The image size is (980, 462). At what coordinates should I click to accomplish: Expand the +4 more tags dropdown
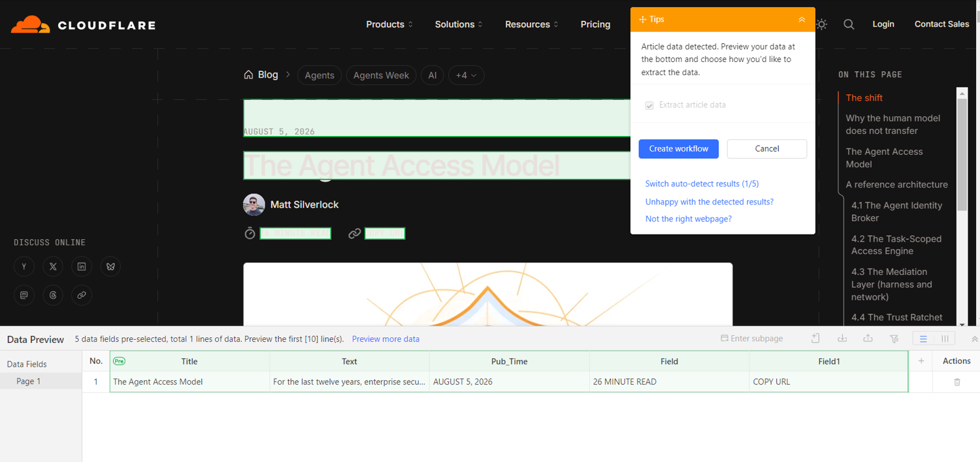click(x=466, y=75)
